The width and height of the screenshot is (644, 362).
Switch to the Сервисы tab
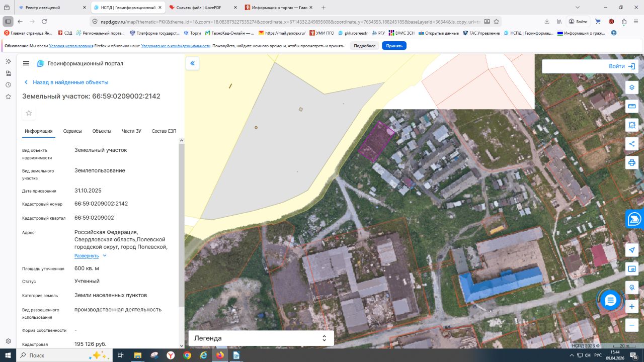(x=72, y=131)
